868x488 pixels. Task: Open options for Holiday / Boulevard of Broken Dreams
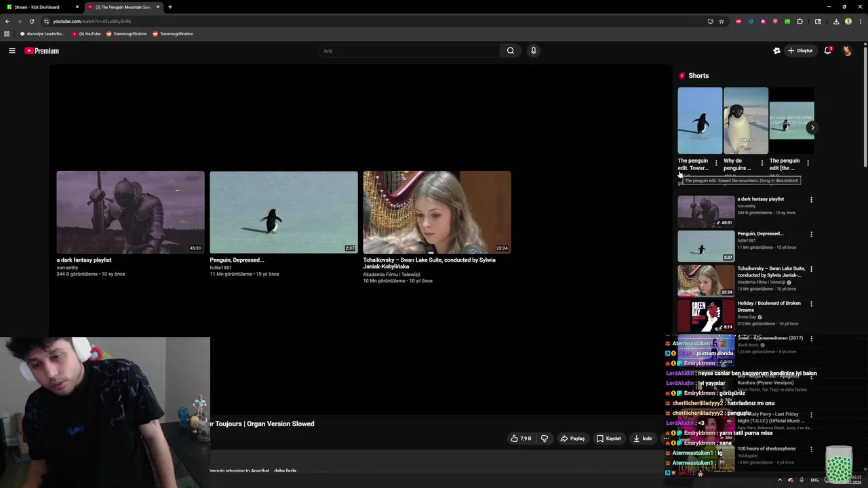[x=811, y=304]
